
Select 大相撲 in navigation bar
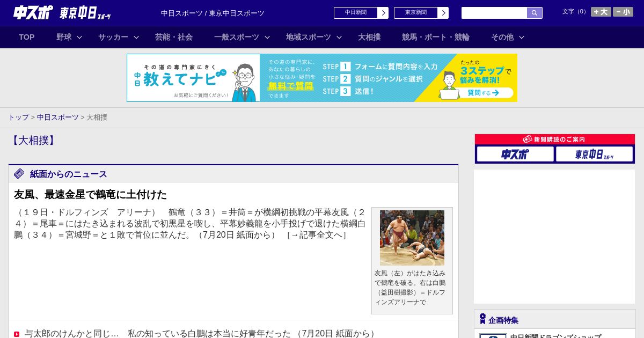click(x=369, y=37)
